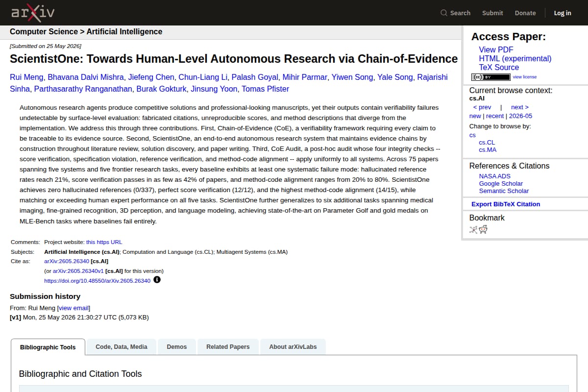Open author Chun-Liang Li
This screenshot has height=392, width=588.
[x=203, y=77]
